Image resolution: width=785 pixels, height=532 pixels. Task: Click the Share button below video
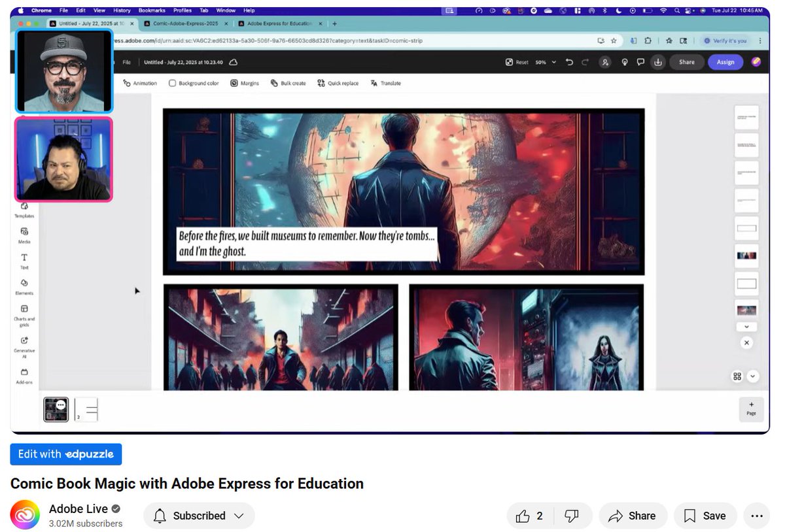coord(633,516)
